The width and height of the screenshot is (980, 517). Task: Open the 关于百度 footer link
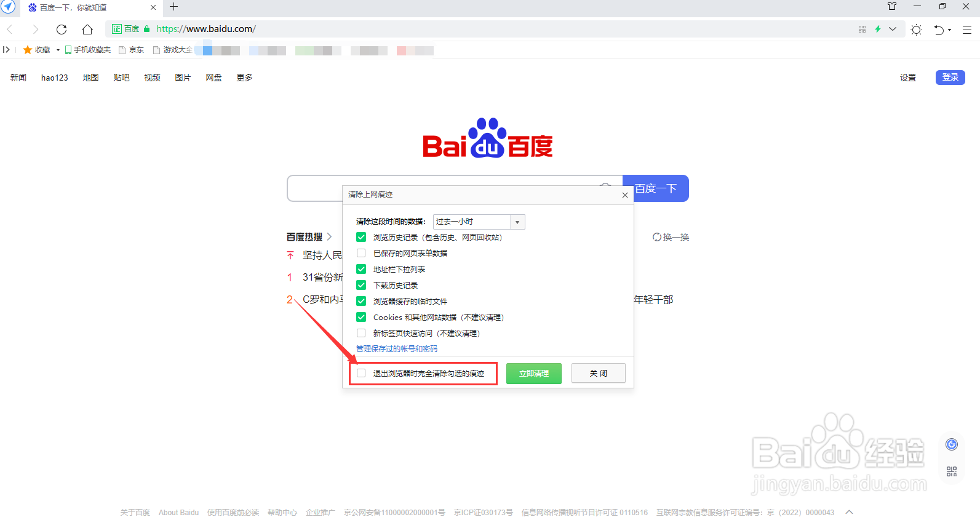(135, 512)
